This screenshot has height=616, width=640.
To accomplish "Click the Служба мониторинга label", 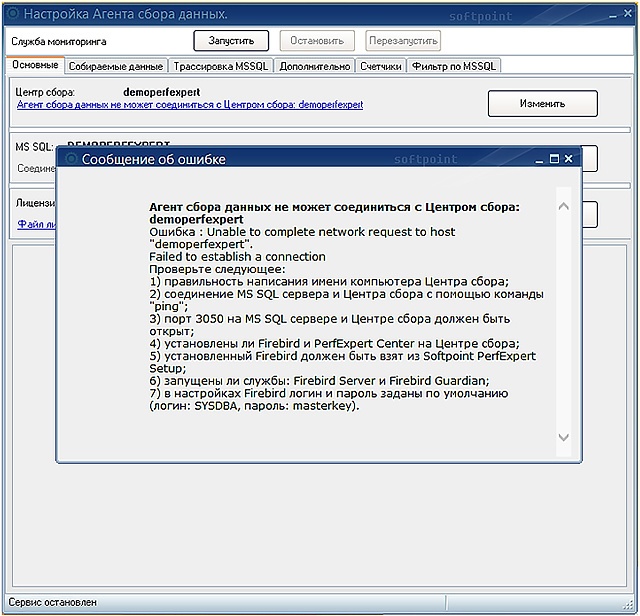I will (59, 41).
